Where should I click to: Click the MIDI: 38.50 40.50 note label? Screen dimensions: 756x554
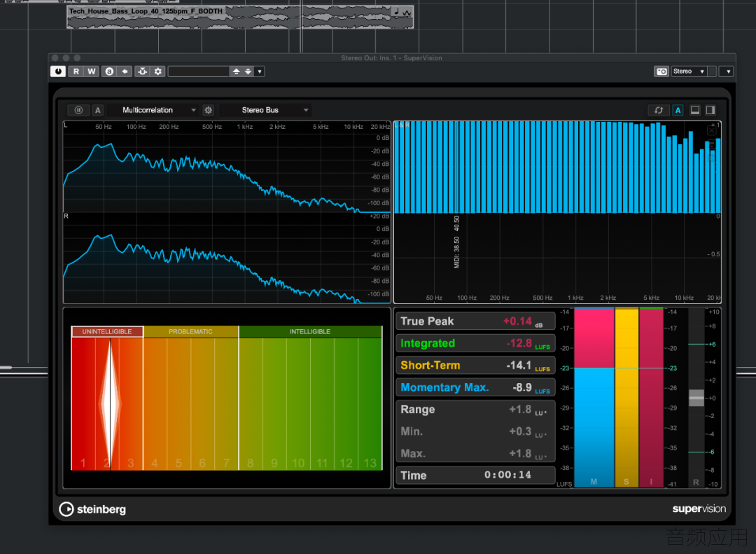click(x=456, y=242)
